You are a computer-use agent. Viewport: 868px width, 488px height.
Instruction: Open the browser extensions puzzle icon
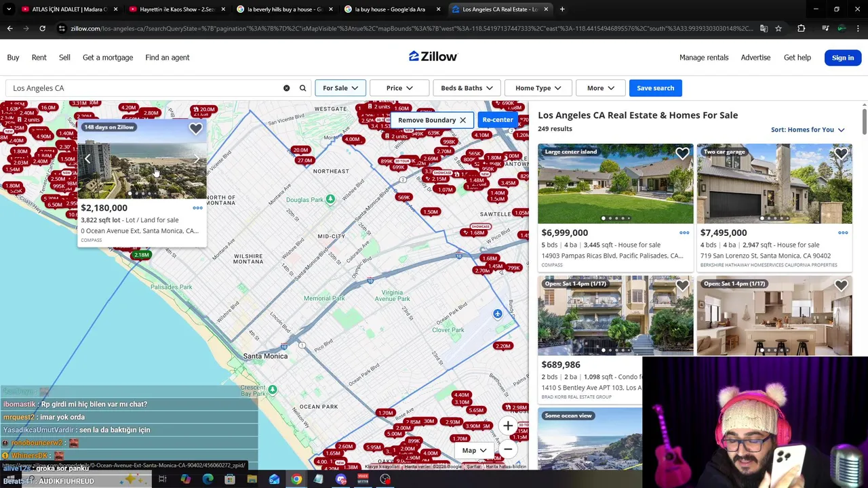(802, 28)
